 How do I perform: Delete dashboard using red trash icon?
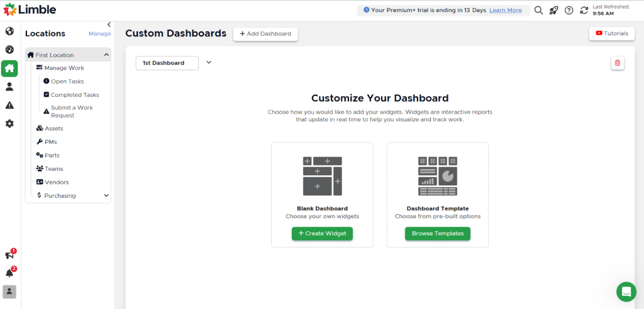617,63
